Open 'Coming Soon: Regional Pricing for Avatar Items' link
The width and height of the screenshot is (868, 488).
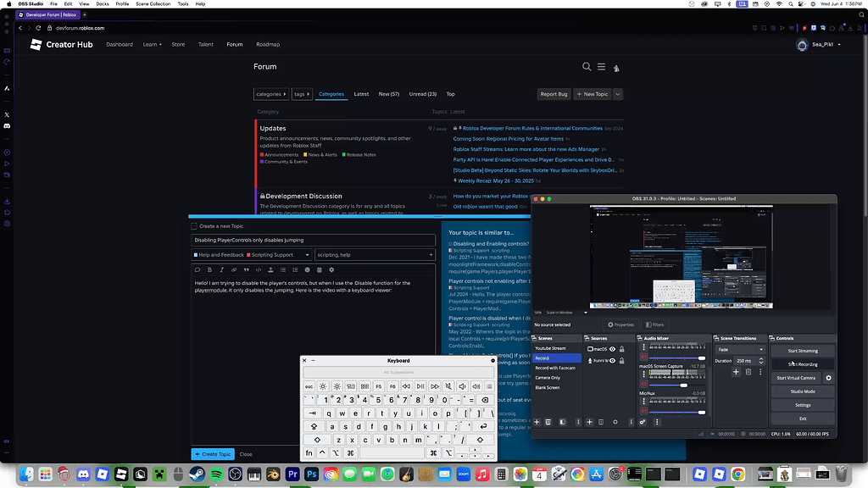(x=509, y=139)
